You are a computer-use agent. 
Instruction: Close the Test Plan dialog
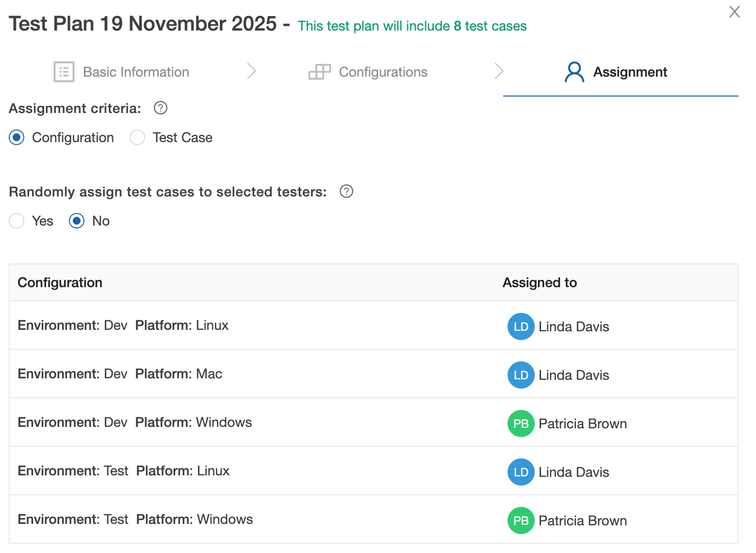click(x=734, y=12)
